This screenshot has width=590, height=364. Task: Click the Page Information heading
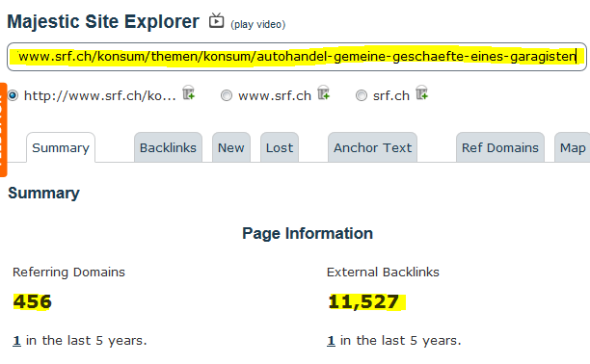point(308,233)
